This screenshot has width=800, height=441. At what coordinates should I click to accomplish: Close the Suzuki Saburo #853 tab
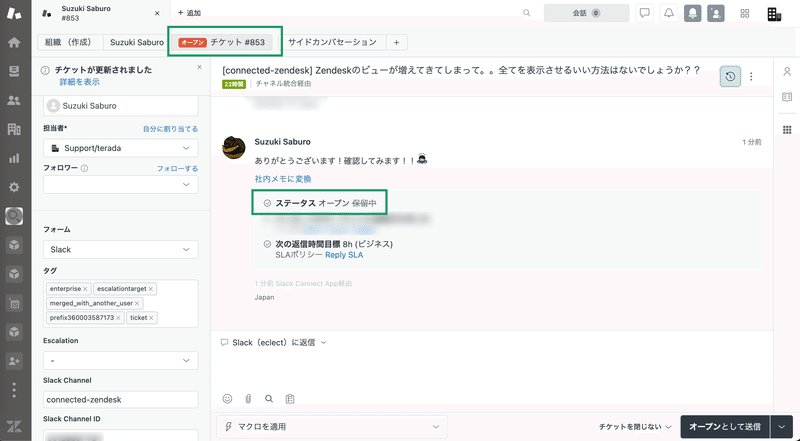[x=157, y=13]
